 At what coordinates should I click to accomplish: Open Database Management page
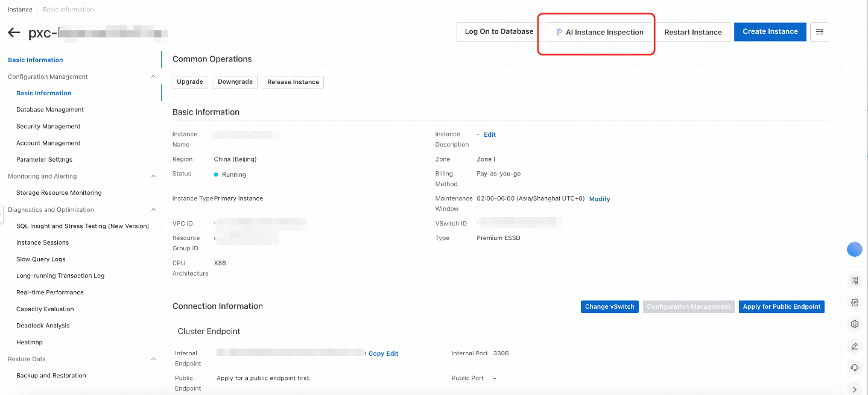tap(50, 110)
